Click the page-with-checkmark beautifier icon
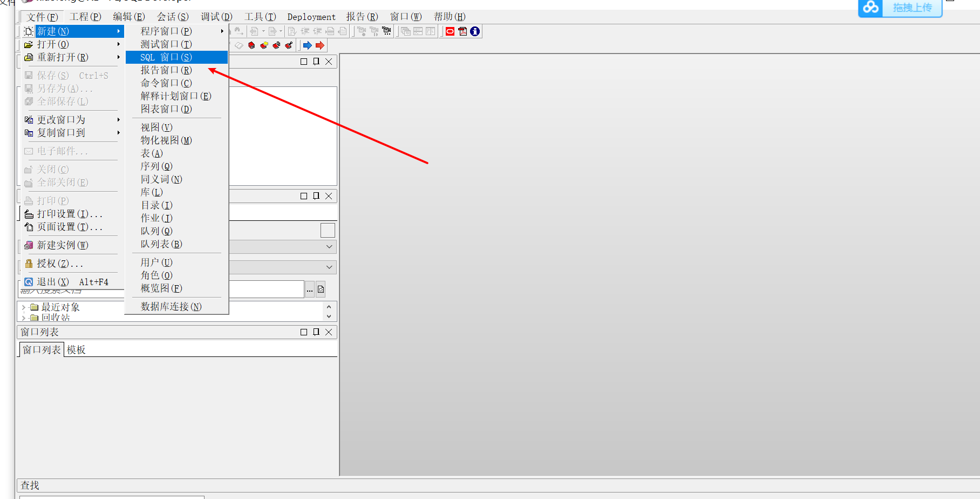 (292, 31)
